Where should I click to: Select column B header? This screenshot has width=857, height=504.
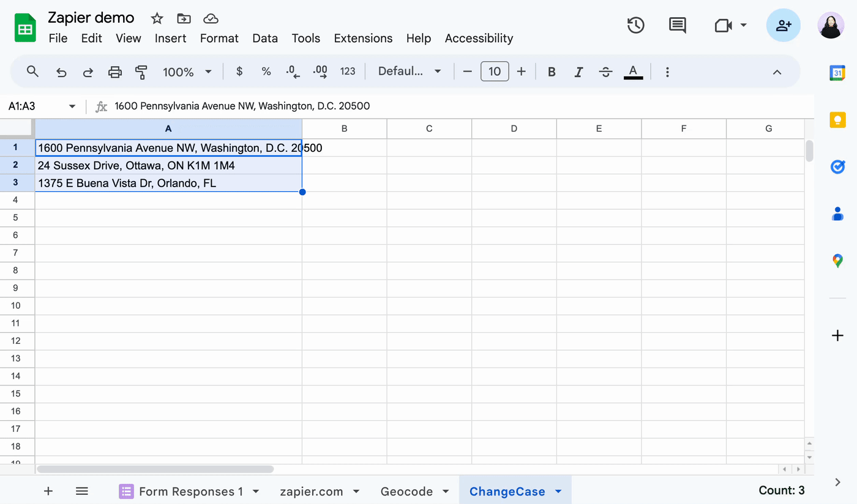(x=345, y=128)
